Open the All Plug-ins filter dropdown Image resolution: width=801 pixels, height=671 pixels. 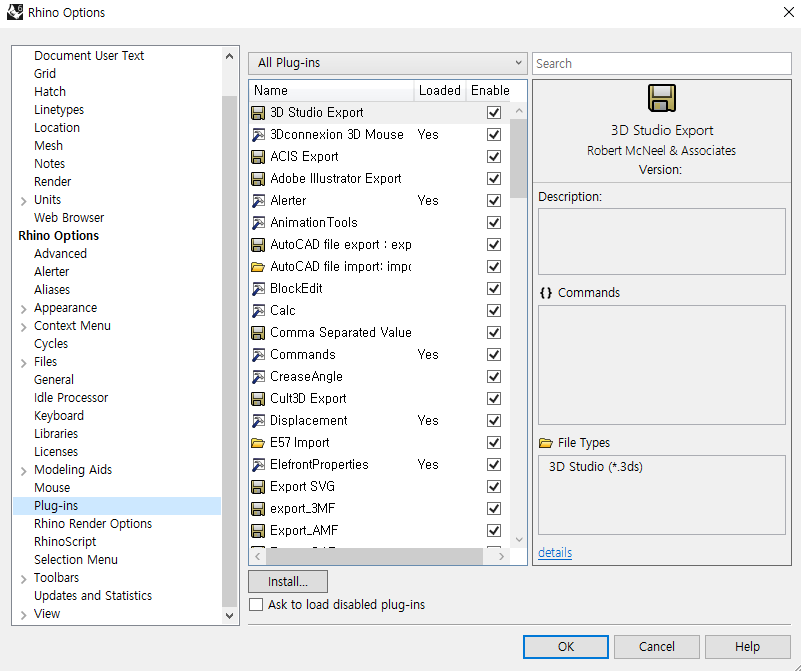(388, 63)
